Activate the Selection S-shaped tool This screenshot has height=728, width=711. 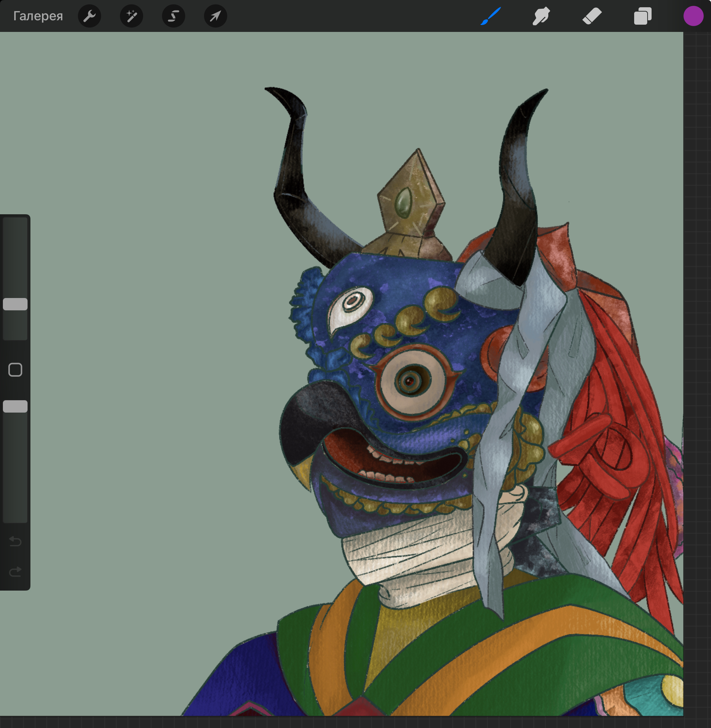[173, 16]
